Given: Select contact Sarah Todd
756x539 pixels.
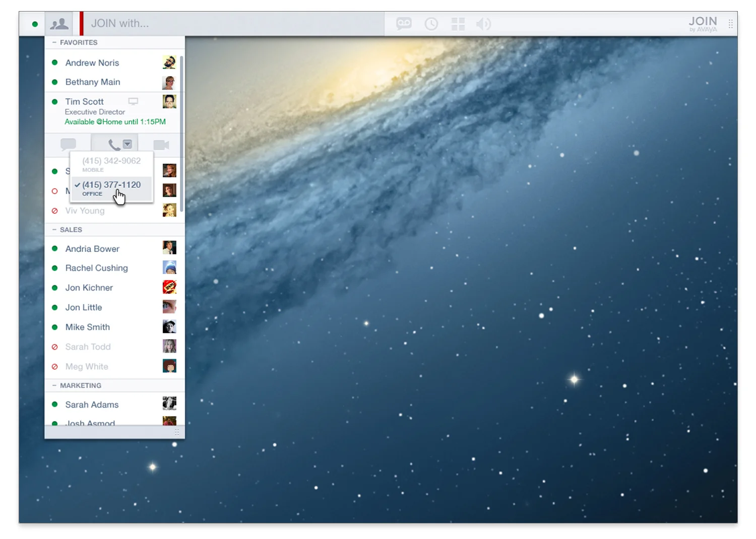Looking at the screenshot, I should coord(88,347).
